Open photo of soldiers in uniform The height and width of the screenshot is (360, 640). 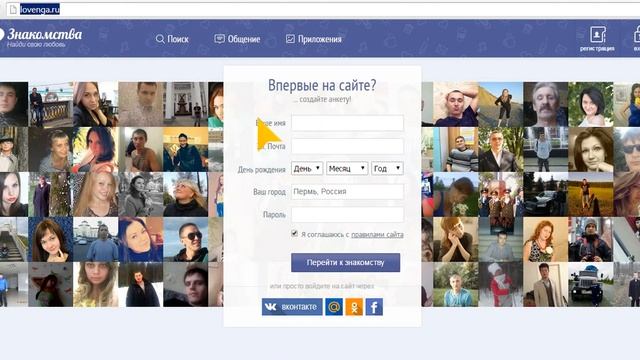tap(500, 194)
